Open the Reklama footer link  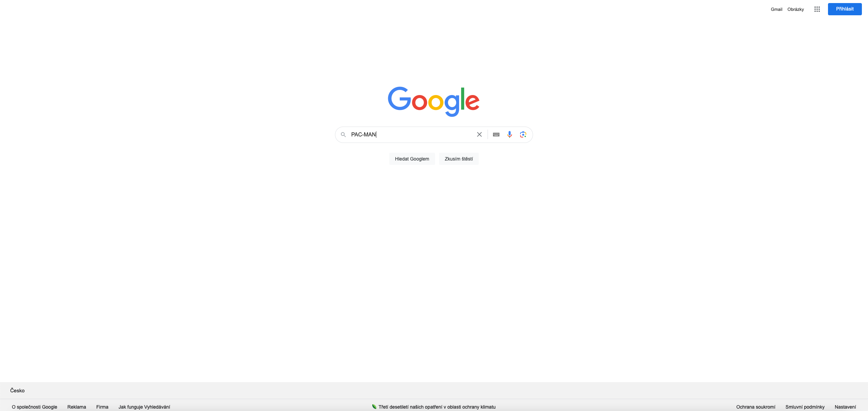[77, 407]
